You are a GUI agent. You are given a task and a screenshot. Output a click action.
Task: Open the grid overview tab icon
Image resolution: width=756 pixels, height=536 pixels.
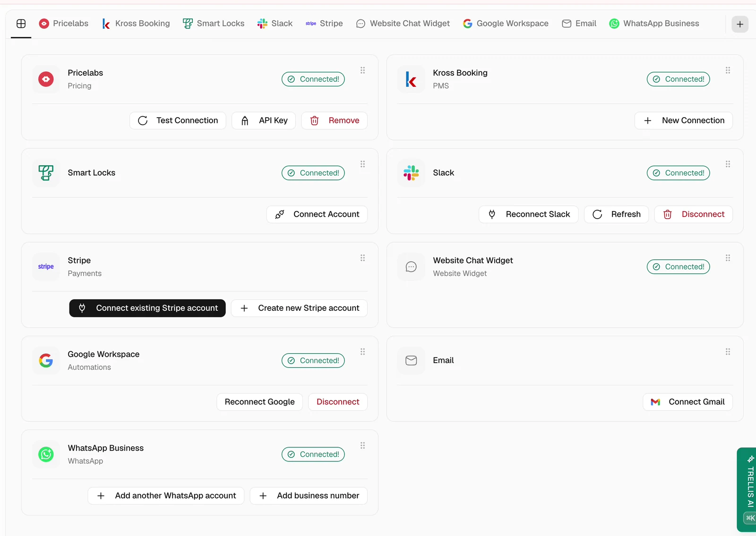(21, 24)
